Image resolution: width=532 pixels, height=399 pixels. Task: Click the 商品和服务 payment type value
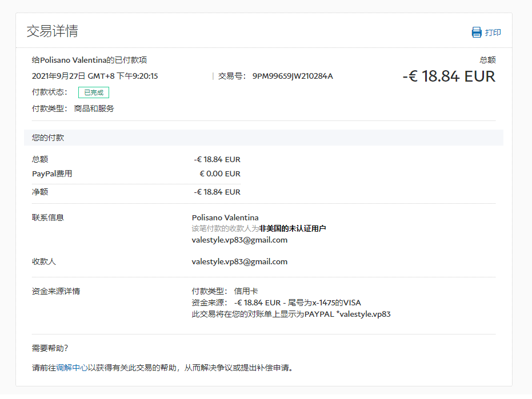[94, 108]
